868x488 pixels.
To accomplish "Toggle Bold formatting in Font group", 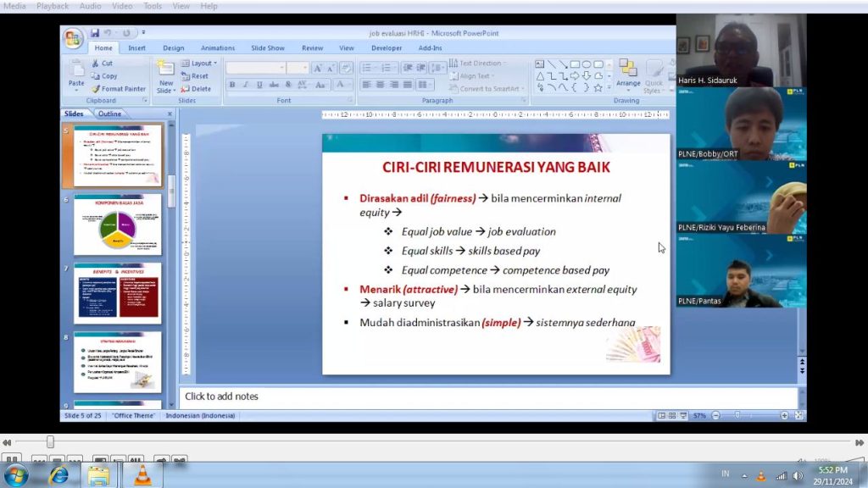I will tap(232, 85).
